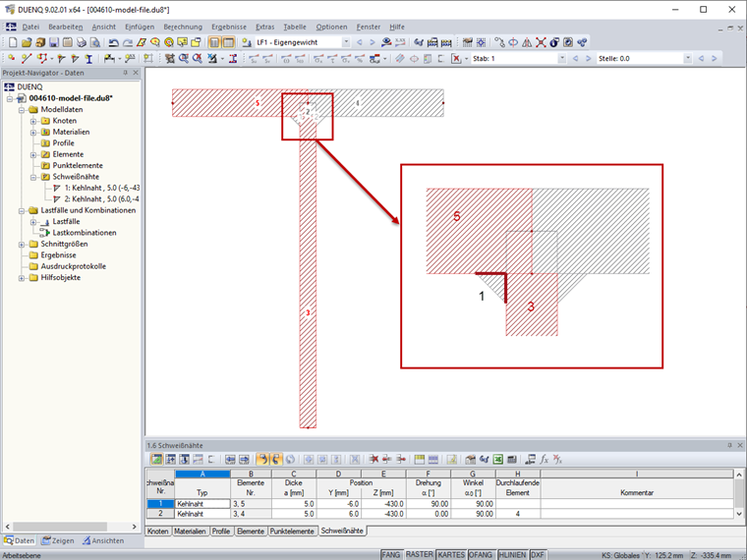Expand the Elemente tree node
This screenshot has height=560, width=747.
[33, 154]
